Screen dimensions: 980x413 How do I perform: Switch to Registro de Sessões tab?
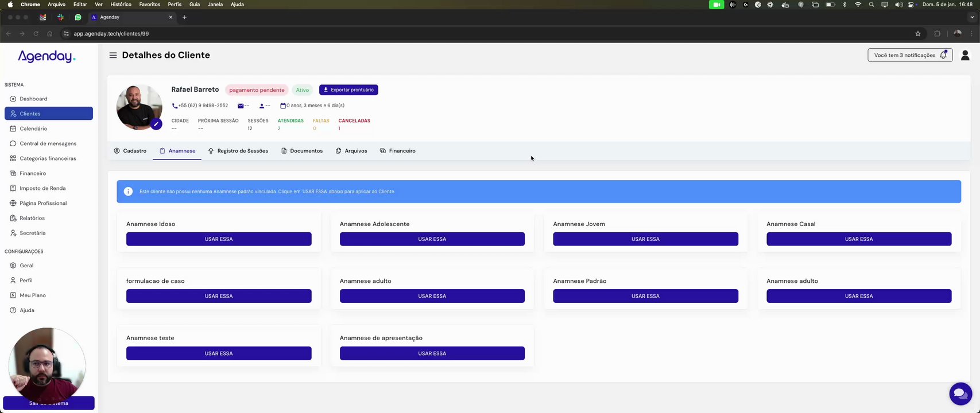click(x=238, y=151)
